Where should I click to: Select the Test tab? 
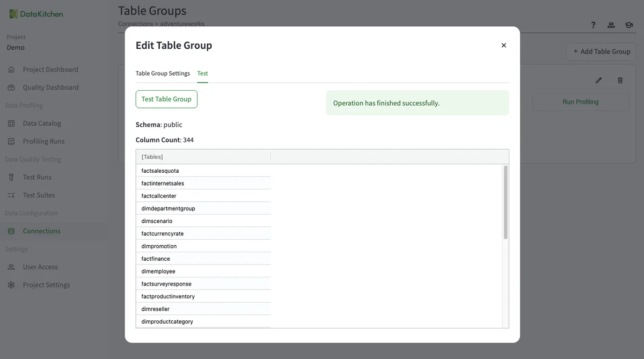pos(202,74)
